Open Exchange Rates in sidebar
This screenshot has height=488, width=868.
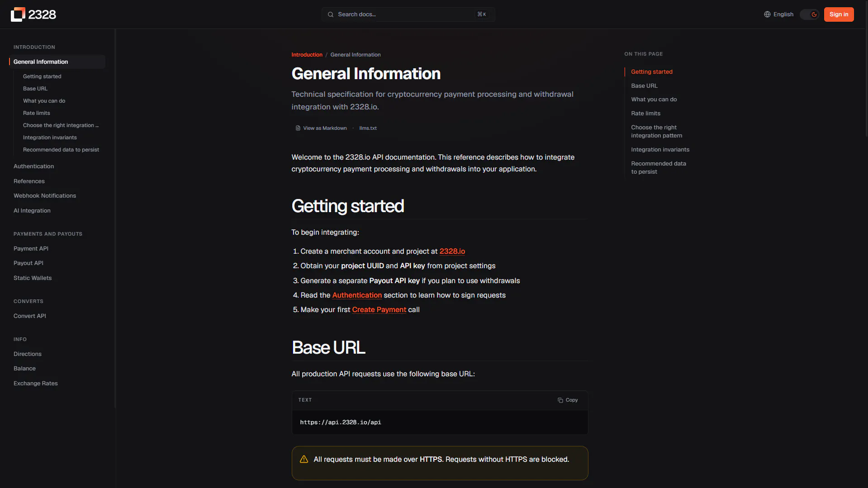[36, 384]
